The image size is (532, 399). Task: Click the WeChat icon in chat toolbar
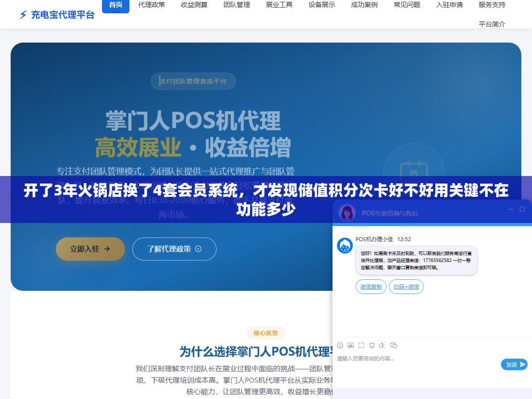coord(394,345)
